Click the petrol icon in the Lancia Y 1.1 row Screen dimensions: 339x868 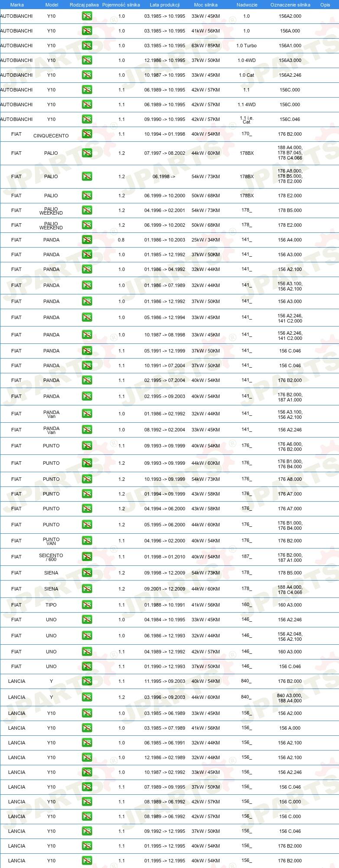click(x=87, y=681)
